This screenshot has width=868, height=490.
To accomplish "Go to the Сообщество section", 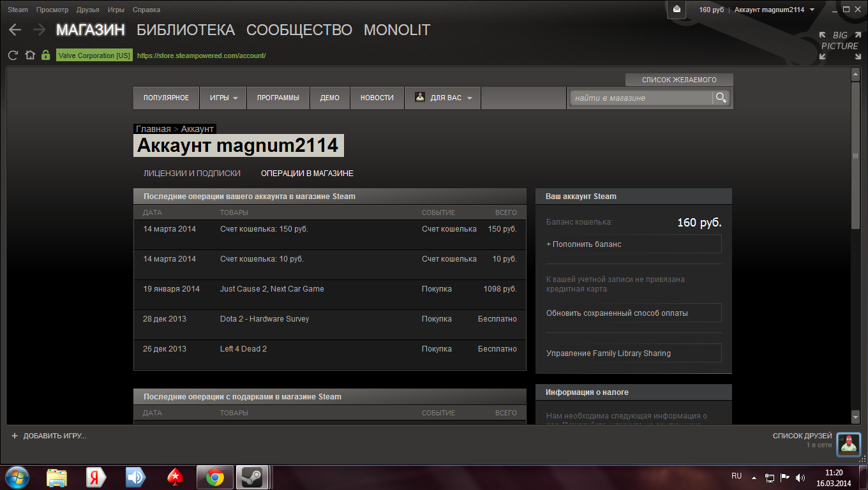I will coord(299,30).
